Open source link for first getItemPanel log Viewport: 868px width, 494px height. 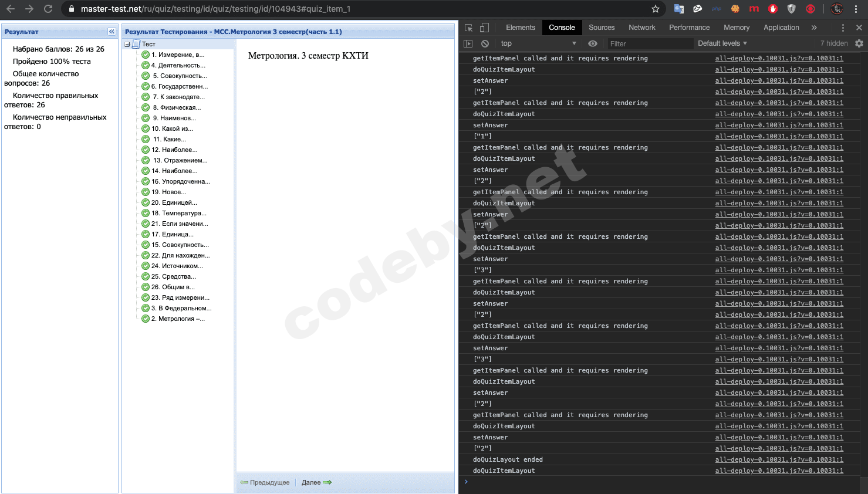point(779,58)
